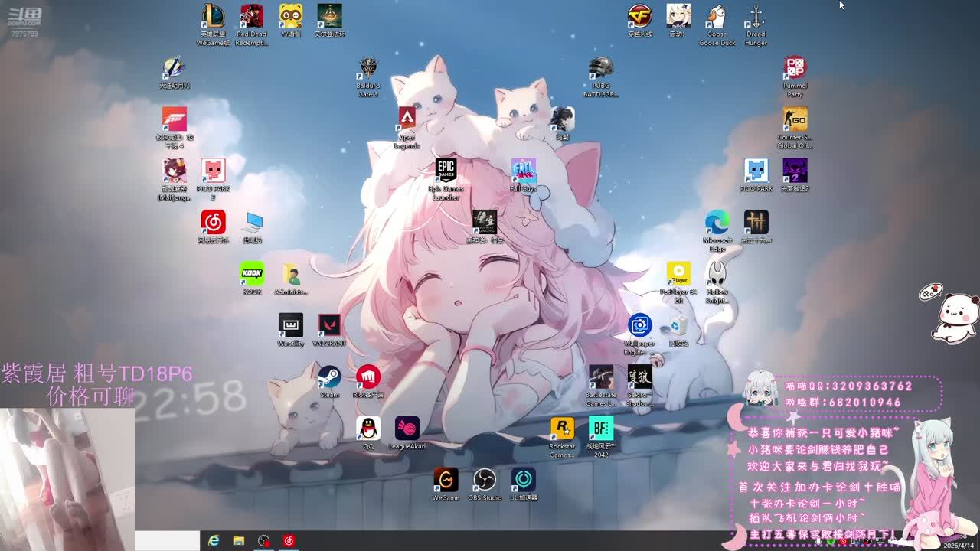This screenshot has width=980, height=551.
Task: Launch the PotPlayer 64 bit shortcut
Action: (678, 283)
